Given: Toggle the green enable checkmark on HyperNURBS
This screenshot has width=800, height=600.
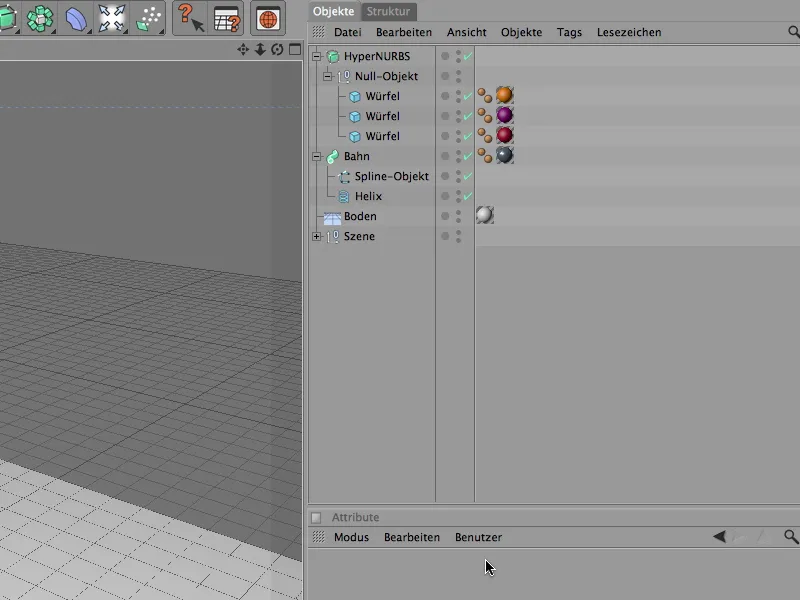Looking at the screenshot, I should point(466,56).
